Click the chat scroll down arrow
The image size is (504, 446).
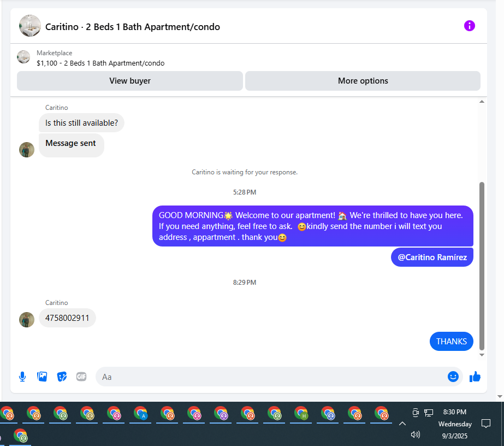[482, 355]
